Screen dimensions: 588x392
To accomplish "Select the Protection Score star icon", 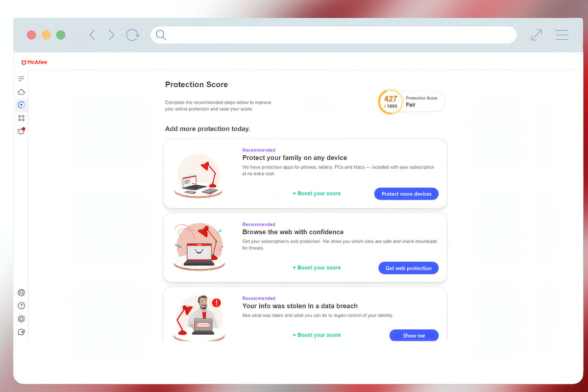I will tap(21, 105).
